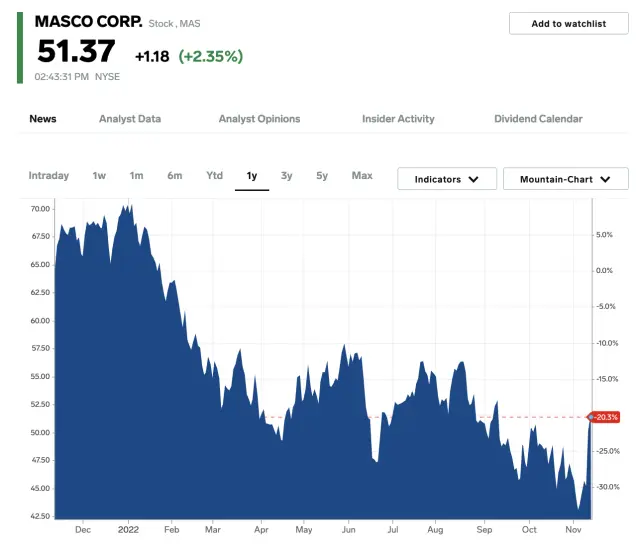Click the red -20.3% price marker
The width and height of the screenshot is (640, 556).
(x=606, y=417)
